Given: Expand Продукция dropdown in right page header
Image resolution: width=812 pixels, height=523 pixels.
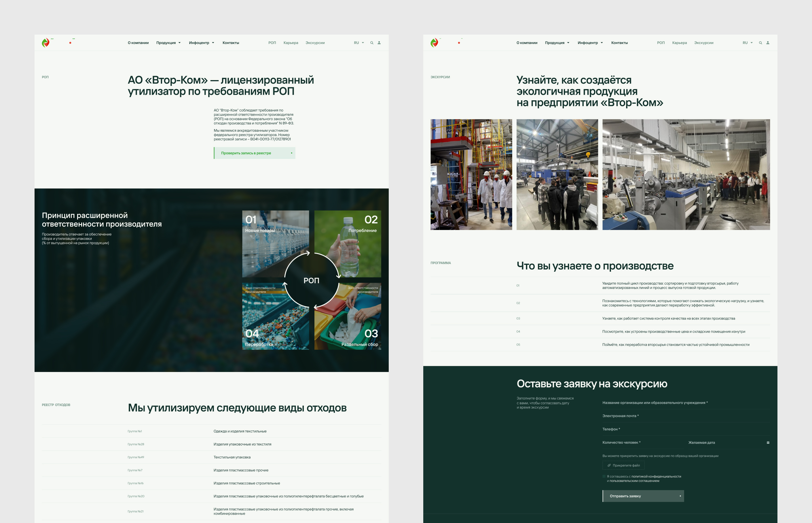Looking at the screenshot, I should (x=557, y=43).
